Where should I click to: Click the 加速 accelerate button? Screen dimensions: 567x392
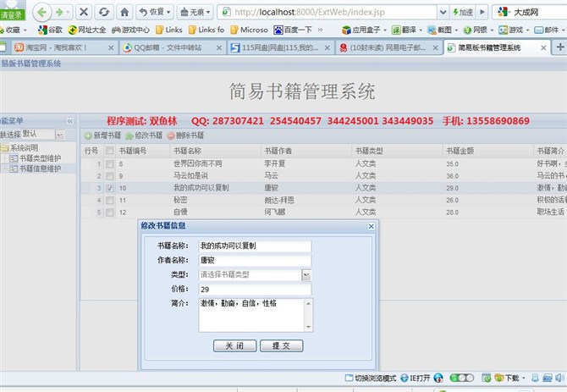[x=463, y=13]
